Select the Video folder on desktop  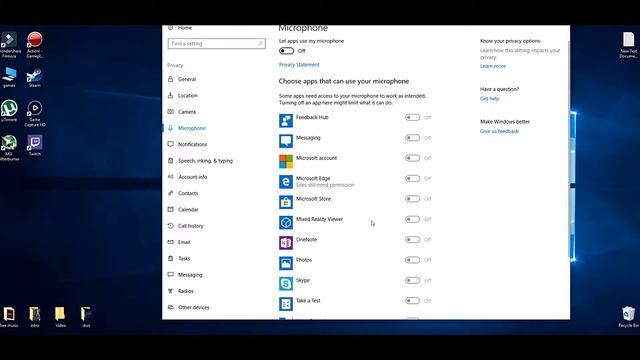pyautogui.click(x=60, y=317)
